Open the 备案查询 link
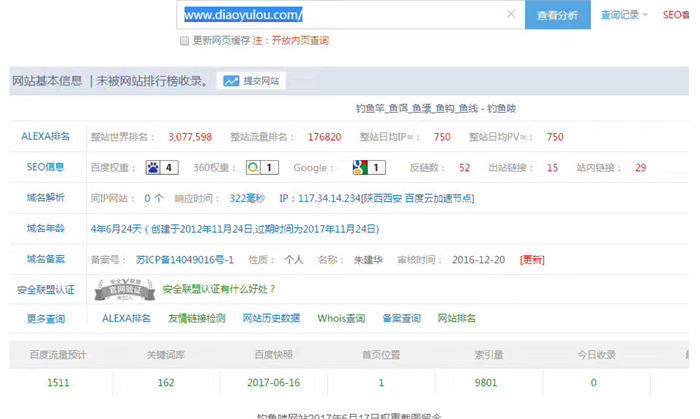 tap(401, 319)
